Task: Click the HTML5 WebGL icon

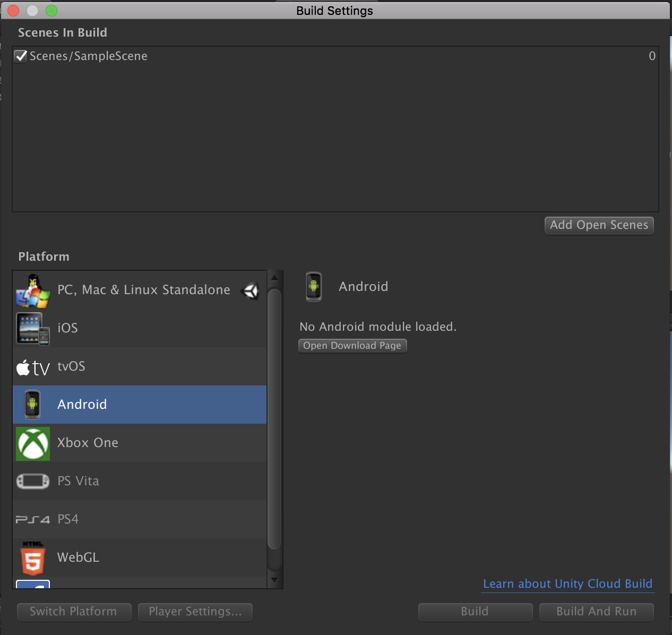Action: coord(33,559)
